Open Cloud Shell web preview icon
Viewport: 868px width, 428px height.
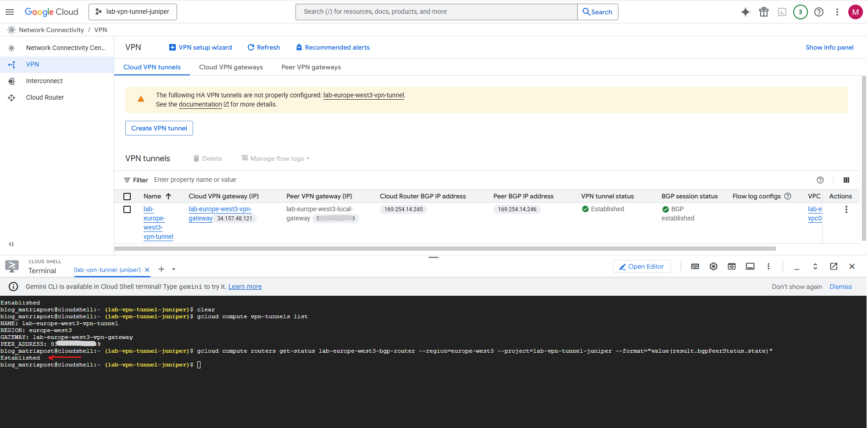point(732,266)
